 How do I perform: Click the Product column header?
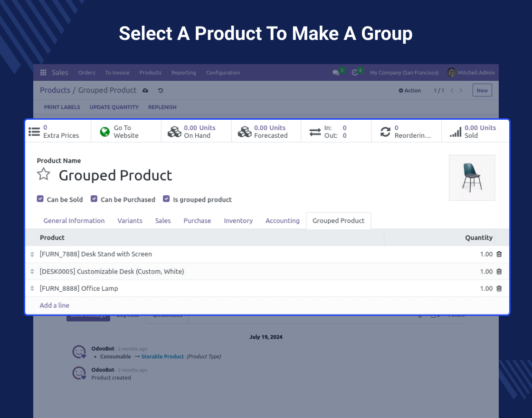click(x=52, y=237)
